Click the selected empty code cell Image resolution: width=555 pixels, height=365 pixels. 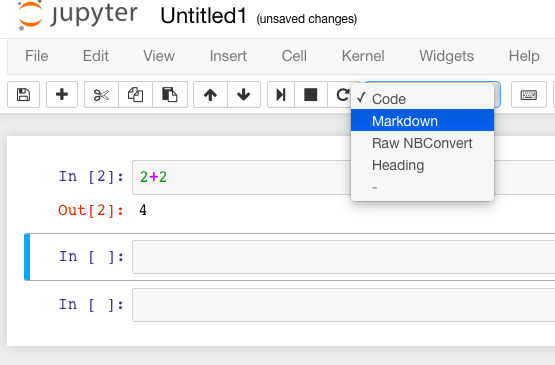343,257
